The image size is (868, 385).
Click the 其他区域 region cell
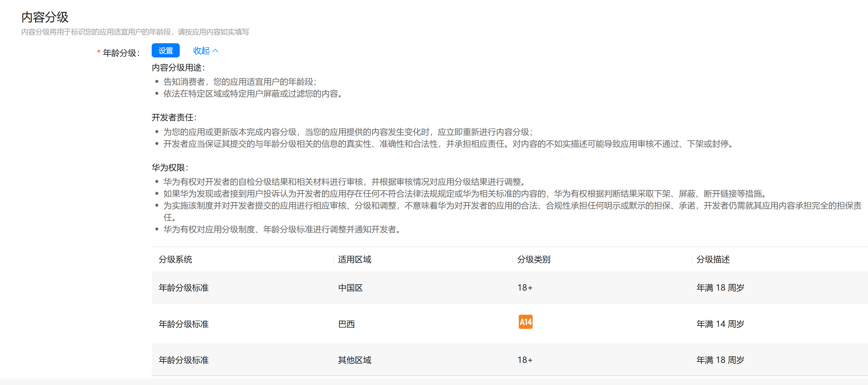[x=355, y=360]
